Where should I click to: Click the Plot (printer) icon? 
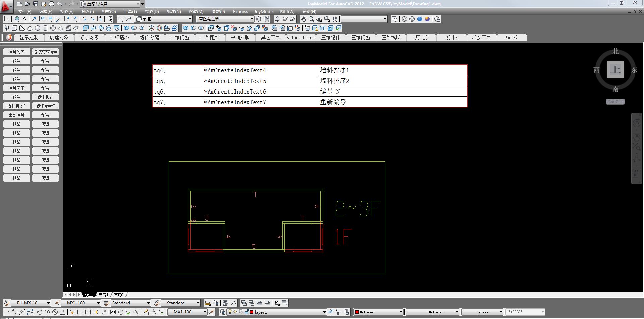coord(51,4)
